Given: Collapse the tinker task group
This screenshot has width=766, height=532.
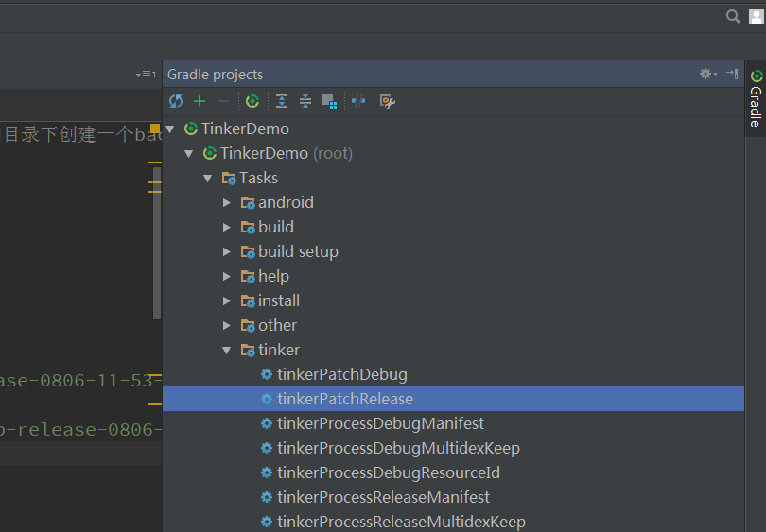Looking at the screenshot, I should pyautogui.click(x=227, y=350).
